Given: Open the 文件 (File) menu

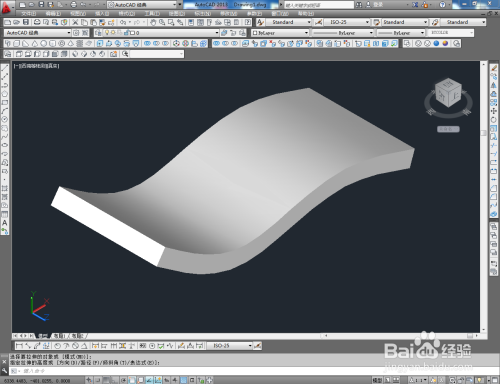Looking at the screenshot, I should [x=28, y=14].
